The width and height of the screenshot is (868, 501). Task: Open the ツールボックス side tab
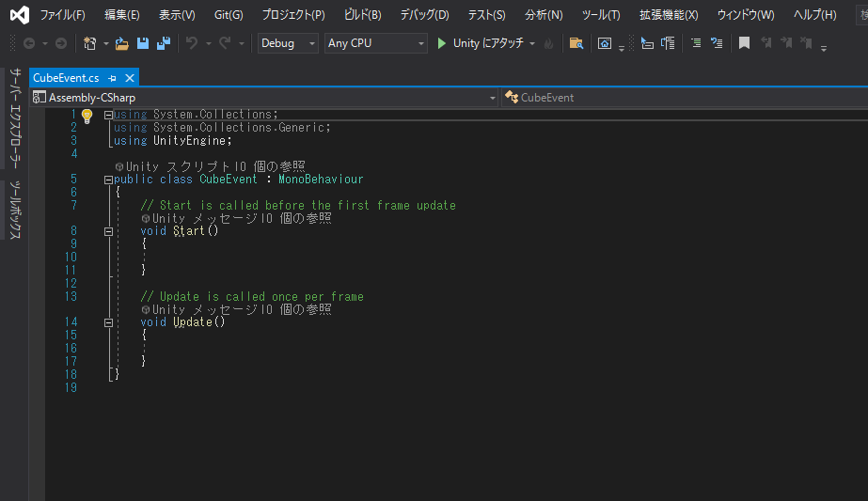pos(15,210)
